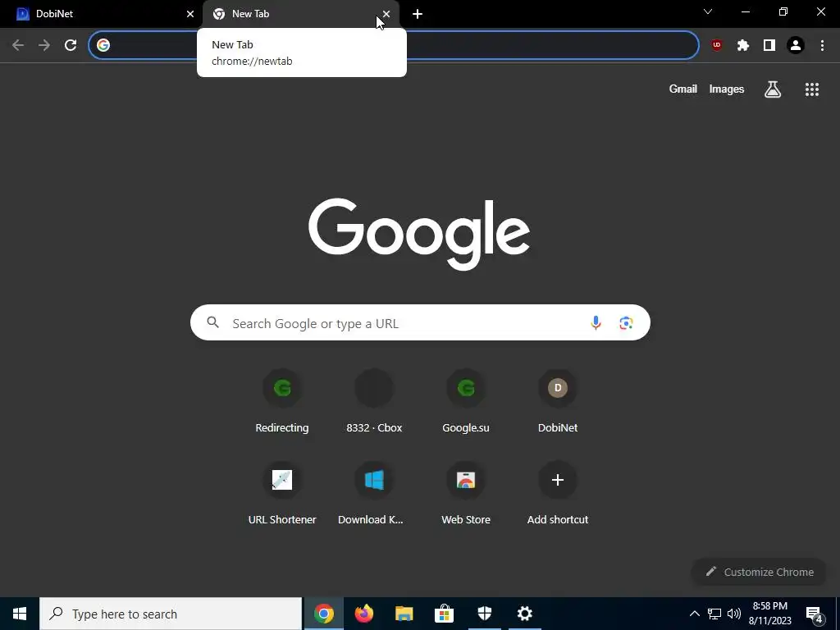Switch to the DobiNet tab
The height and width of the screenshot is (630, 840).
[102, 14]
